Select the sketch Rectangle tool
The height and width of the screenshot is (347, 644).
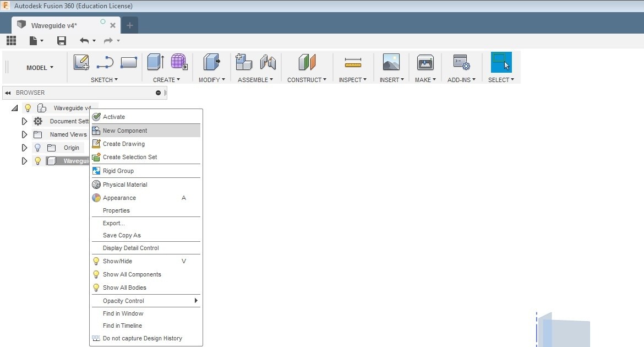129,62
